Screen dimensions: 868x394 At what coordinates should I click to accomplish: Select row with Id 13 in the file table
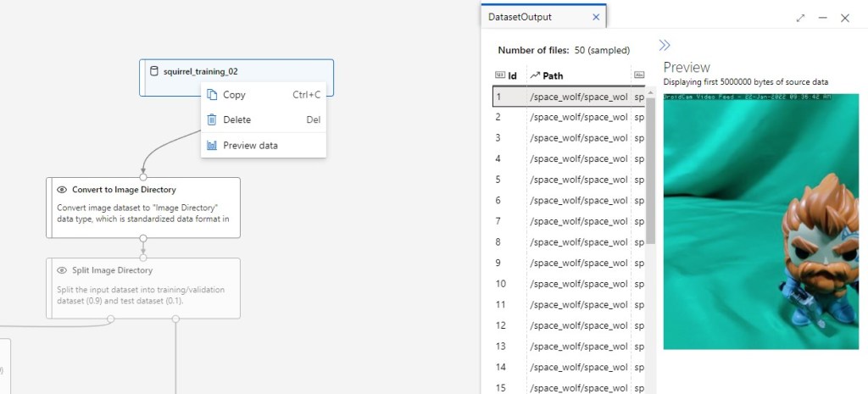(x=569, y=347)
